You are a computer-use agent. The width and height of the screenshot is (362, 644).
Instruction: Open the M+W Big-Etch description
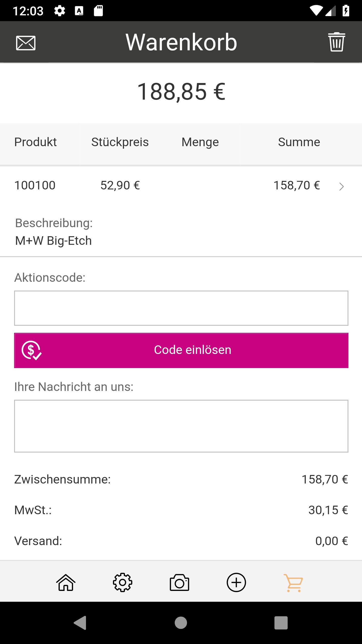point(53,241)
